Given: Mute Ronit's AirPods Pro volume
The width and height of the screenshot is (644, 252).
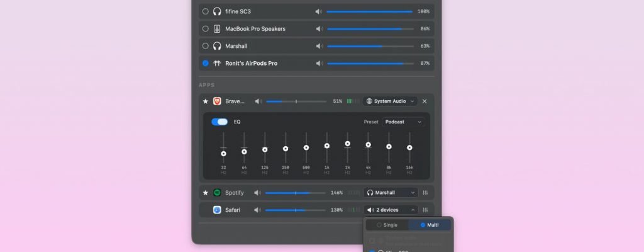Looking at the screenshot, I should pyautogui.click(x=319, y=63).
